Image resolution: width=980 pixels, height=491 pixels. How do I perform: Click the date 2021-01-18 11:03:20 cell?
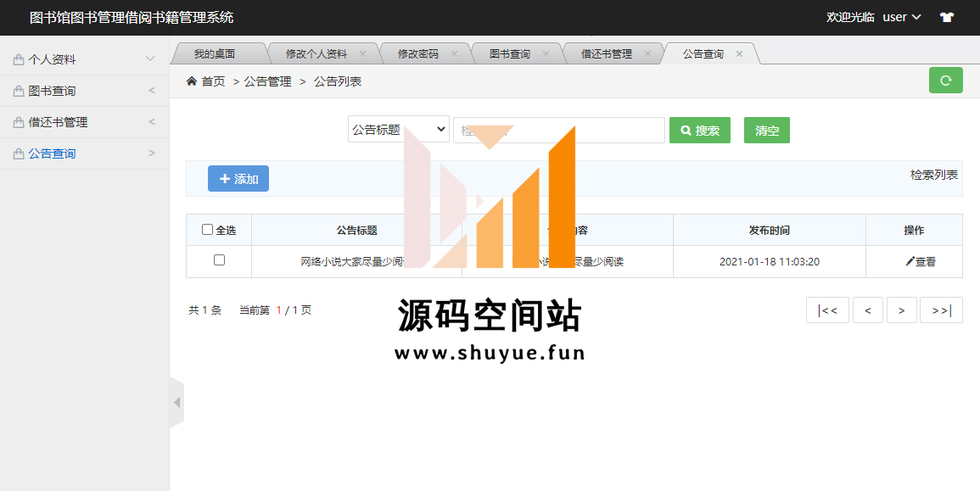[770, 262]
